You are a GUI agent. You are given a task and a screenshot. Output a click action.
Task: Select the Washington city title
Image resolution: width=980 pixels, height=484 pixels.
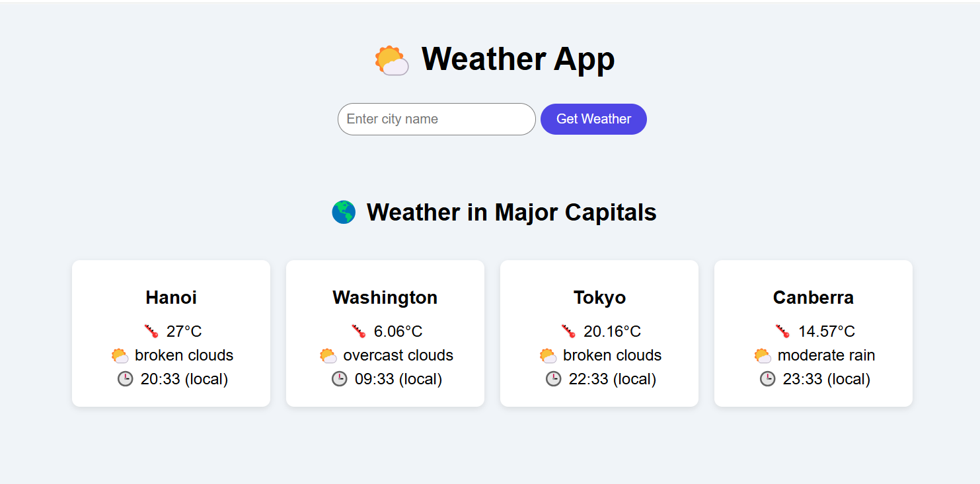[x=385, y=298]
